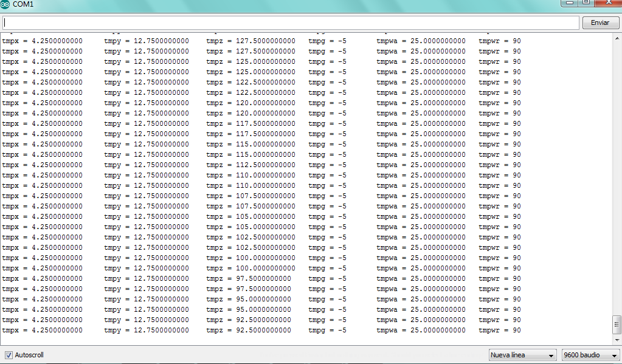Click the value tmpz = 112.5000000000
This screenshot has width=622, height=364.
[251, 165]
